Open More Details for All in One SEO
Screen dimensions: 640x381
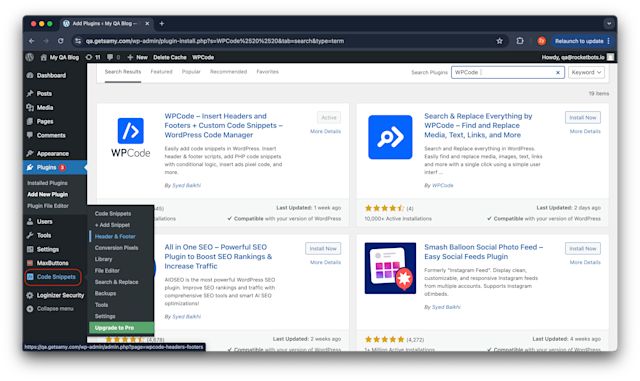[x=325, y=262]
